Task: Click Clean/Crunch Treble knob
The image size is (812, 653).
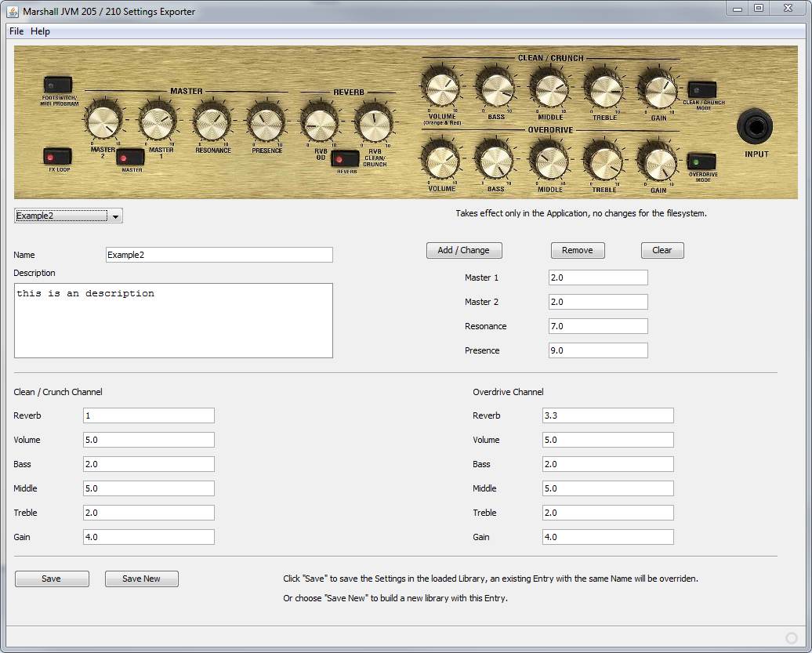Action: [x=604, y=90]
